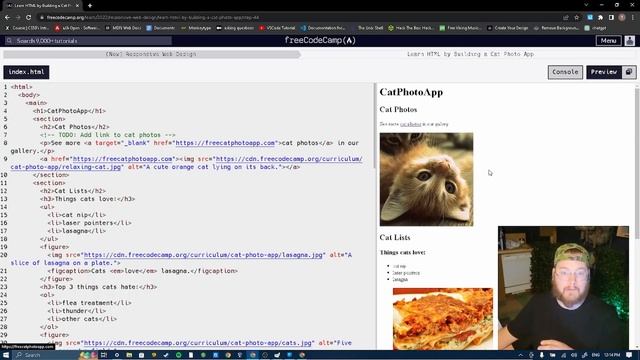640x360 pixels.
Task: Click the figcaption code on line 21
Action: tap(142, 271)
